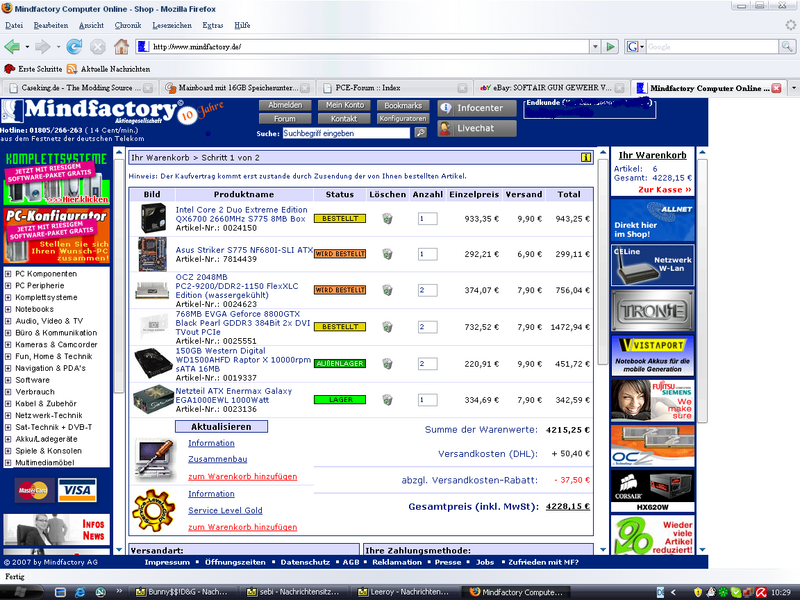Screen dimensions: 800x600
Task: Delete EVGA Geforce 8800GTX using trash icon
Action: 387,327
